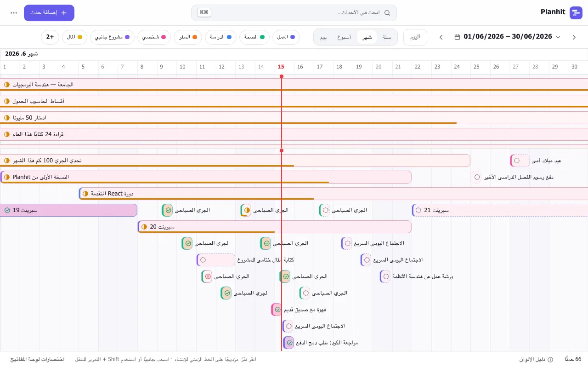Switch to شهر month view
Image resolution: width=588 pixels, height=368 pixels.
tap(367, 37)
